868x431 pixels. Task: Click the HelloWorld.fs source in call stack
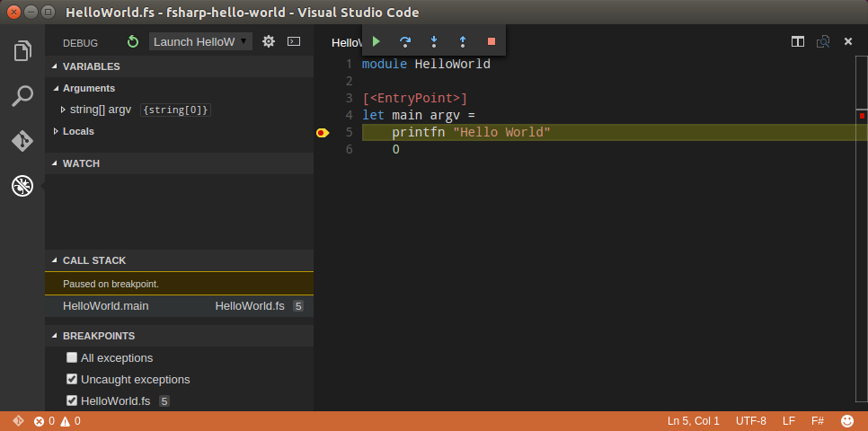(250, 306)
